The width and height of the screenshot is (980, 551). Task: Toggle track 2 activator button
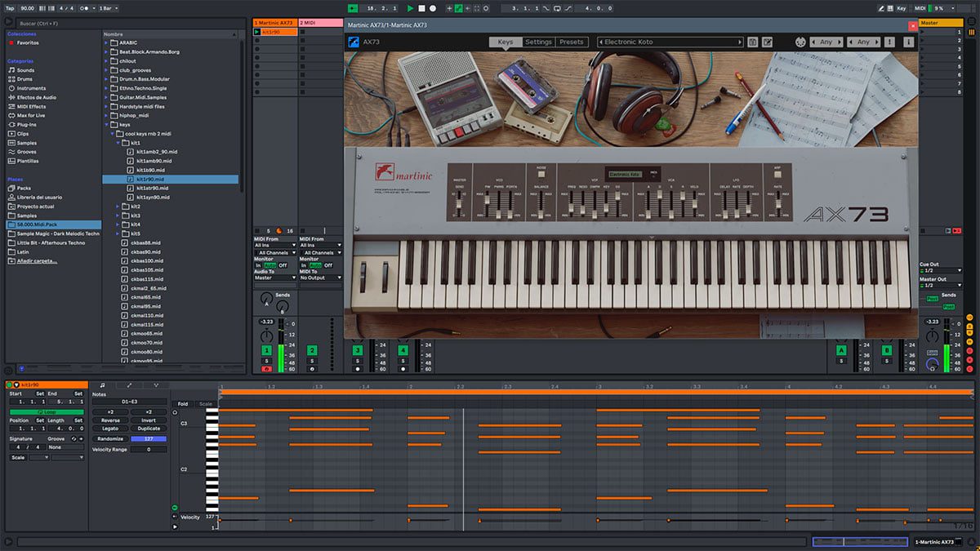pyautogui.click(x=312, y=350)
